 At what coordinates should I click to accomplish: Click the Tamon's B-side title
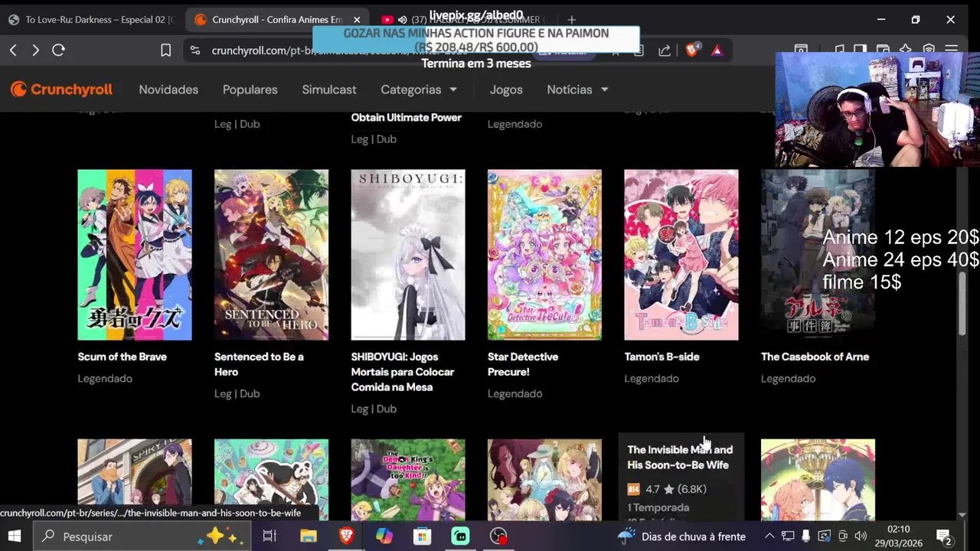click(x=661, y=357)
